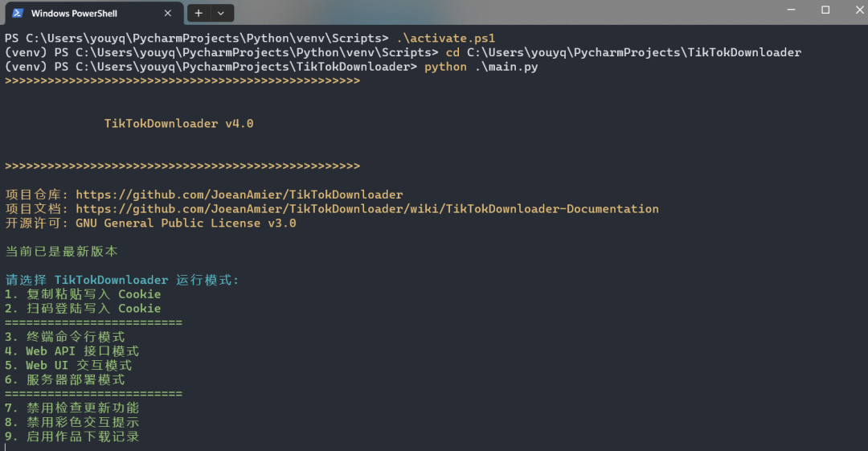Click option 3 终端命令行模式
This screenshot has height=451, width=868.
65,337
